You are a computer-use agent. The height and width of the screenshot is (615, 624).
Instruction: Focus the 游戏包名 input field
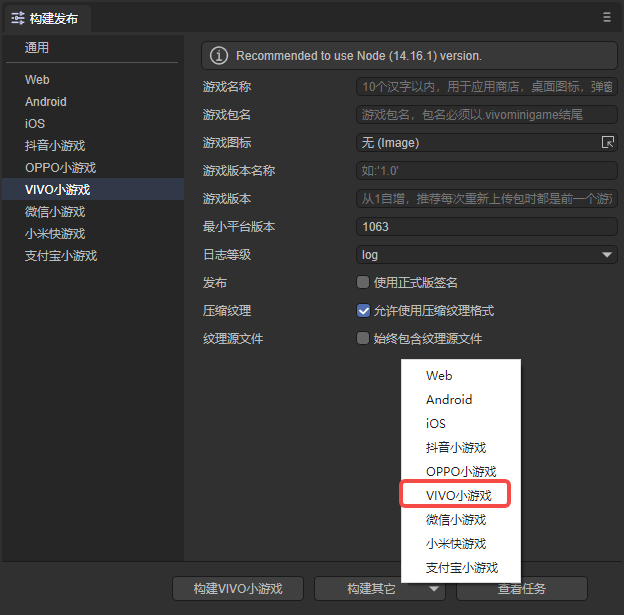point(486,115)
